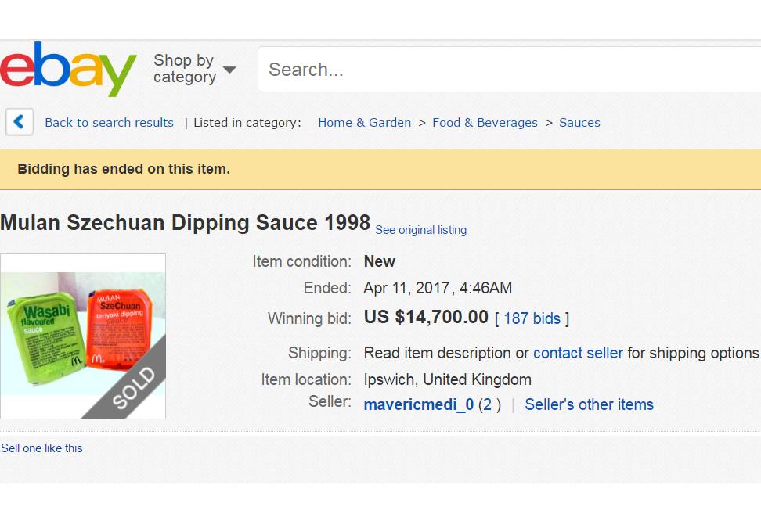The image size is (761, 532).
Task: Click the blue back arrow icon
Action: pyautogui.click(x=20, y=122)
